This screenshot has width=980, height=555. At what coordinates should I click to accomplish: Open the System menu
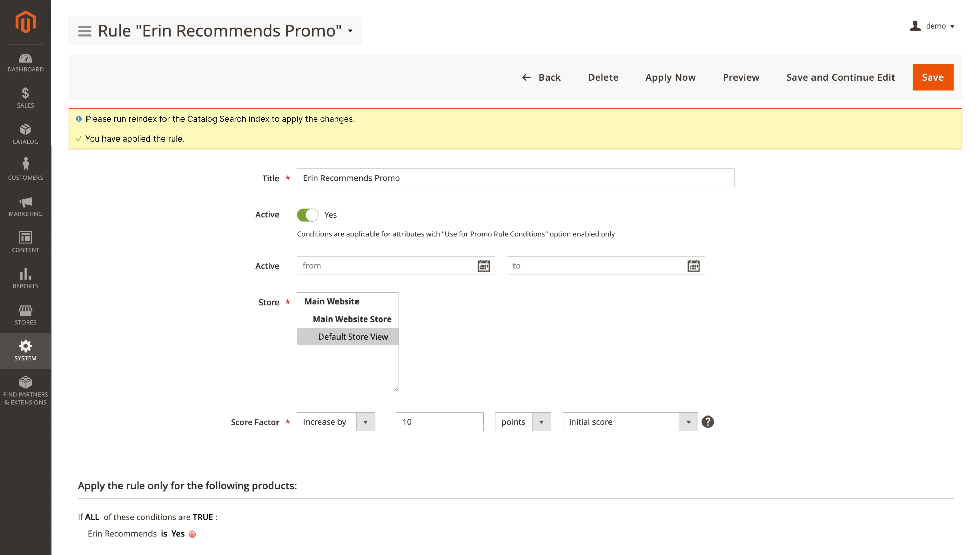[25, 350]
